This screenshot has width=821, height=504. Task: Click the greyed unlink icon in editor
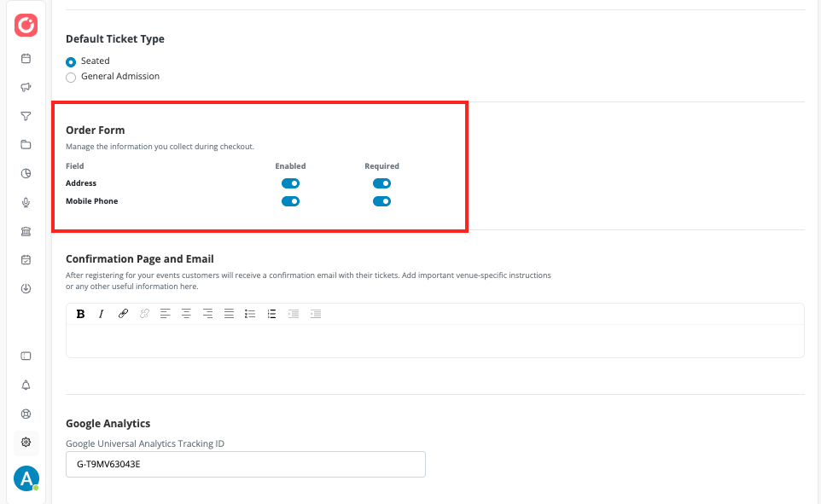pyautogui.click(x=144, y=314)
